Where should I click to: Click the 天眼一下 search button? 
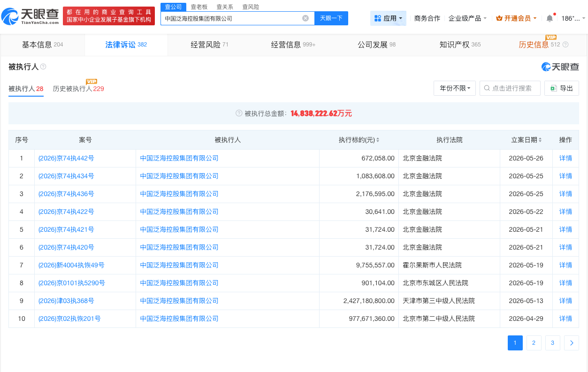pos(331,18)
